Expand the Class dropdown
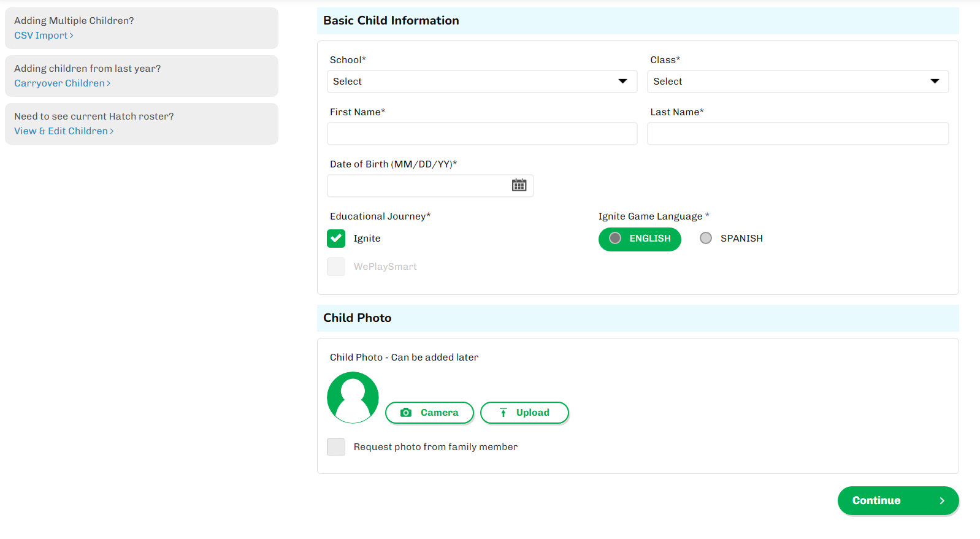 pos(797,82)
